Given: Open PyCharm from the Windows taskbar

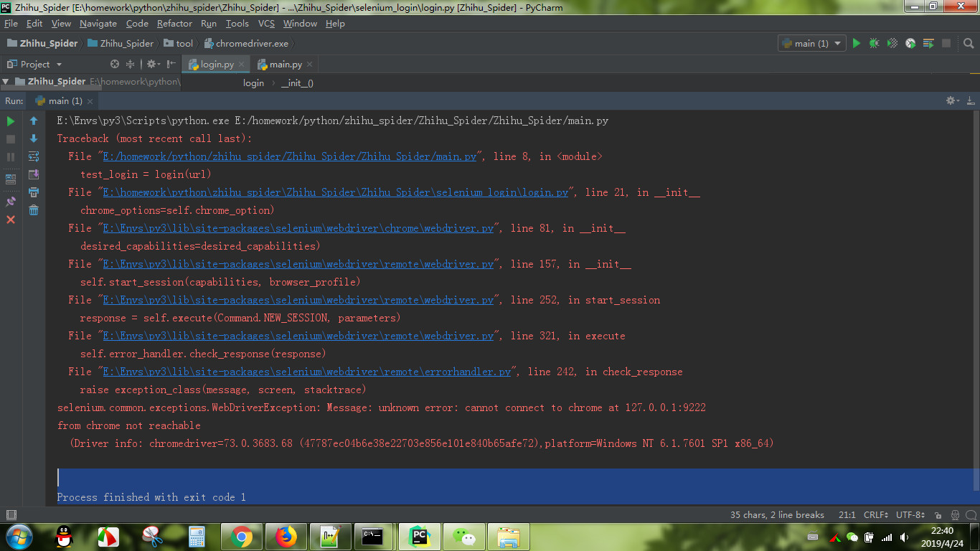Looking at the screenshot, I should tap(419, 536).
